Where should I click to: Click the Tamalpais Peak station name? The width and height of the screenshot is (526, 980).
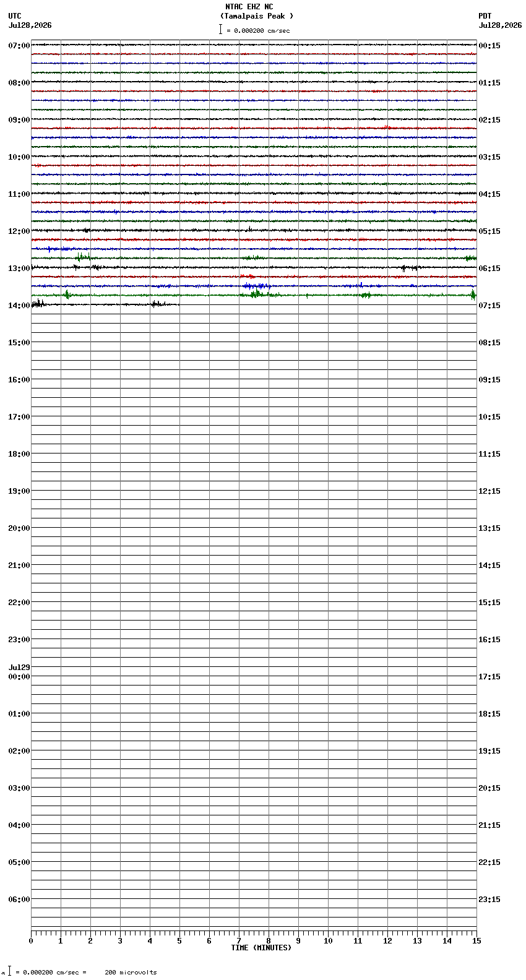point(256,16)
